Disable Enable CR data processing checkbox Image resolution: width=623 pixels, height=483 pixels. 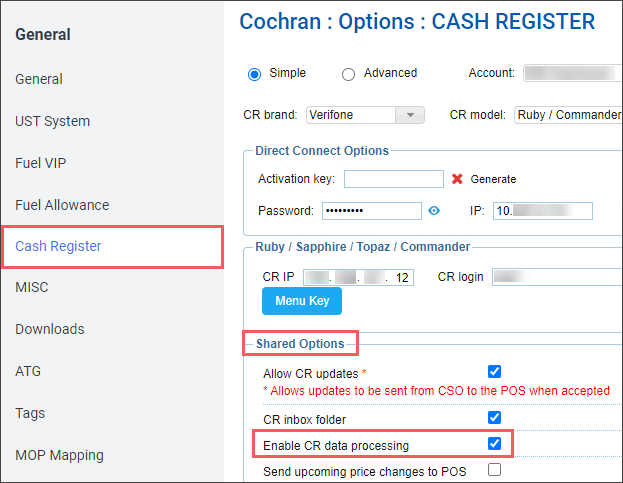click(494, 444)
